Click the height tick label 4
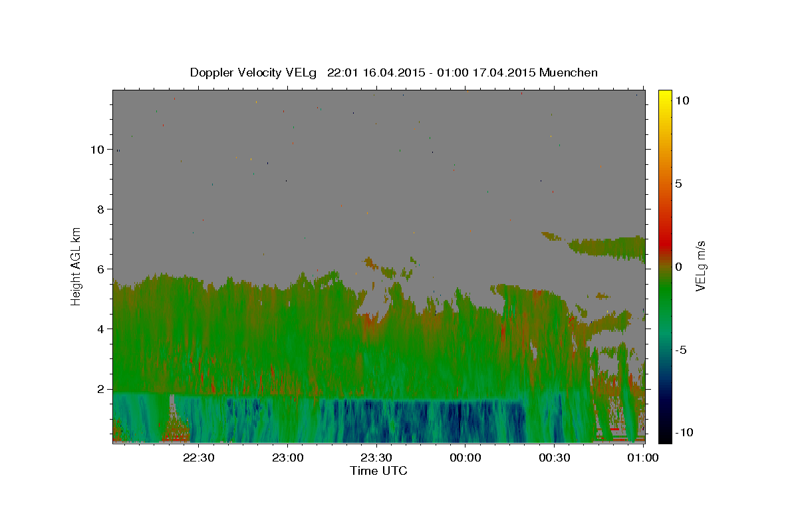 pyautogui.click(x=101, y=329)
